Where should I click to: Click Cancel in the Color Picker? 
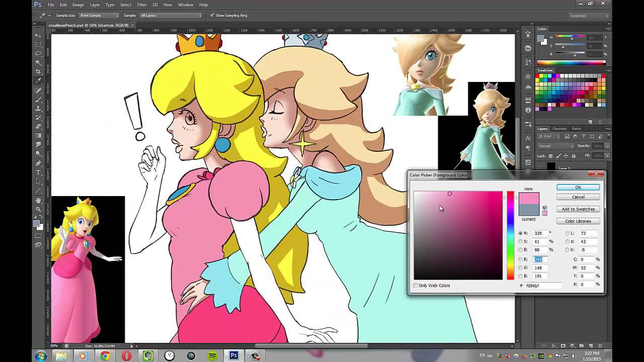point(578,197)
